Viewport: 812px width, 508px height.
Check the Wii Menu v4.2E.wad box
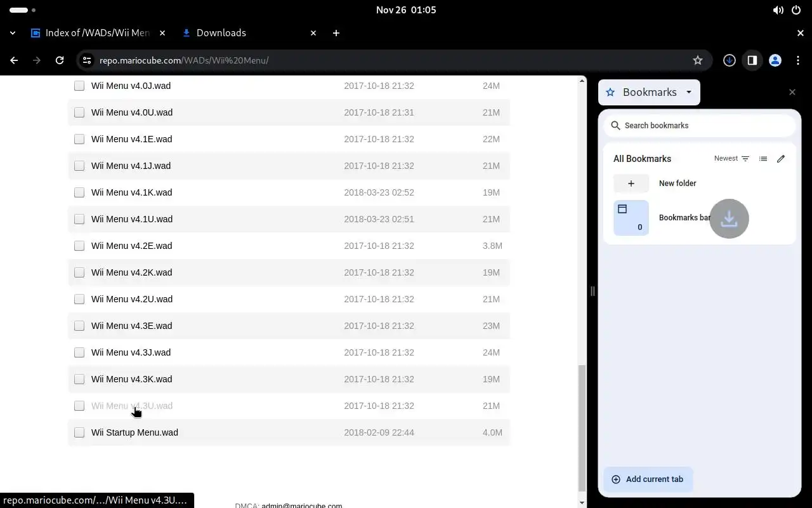pos(79,246)
